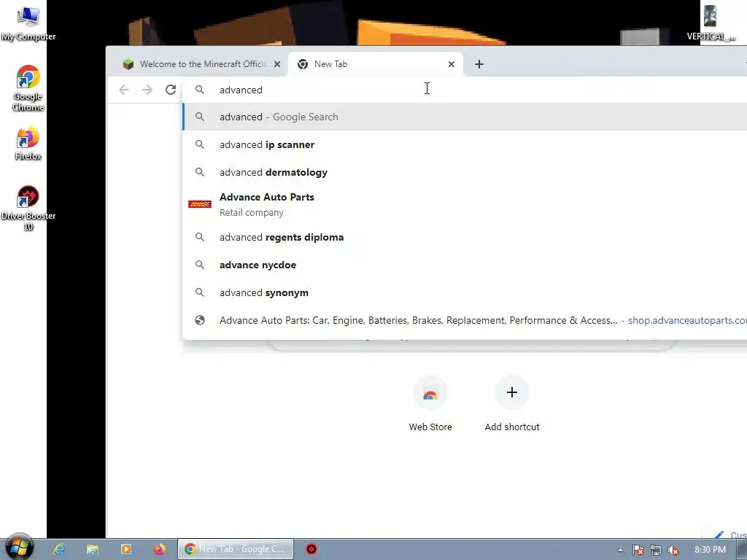
Task: Click the browser Forward arrow
Action: (147, 90)
